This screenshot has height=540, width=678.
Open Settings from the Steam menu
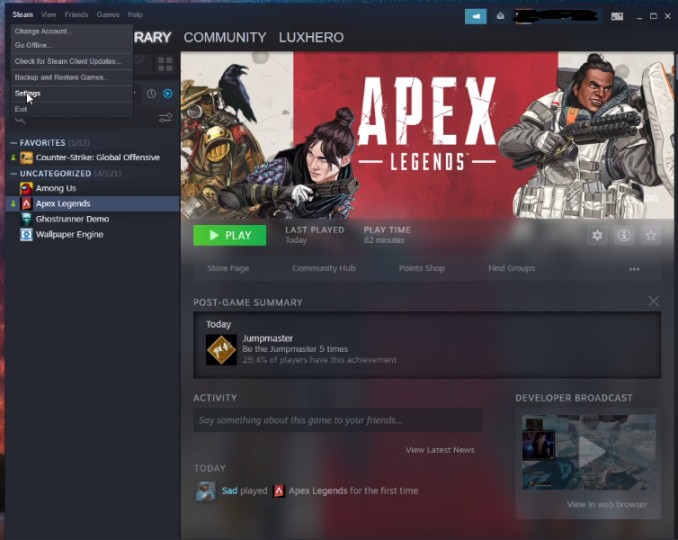(72, 93)
